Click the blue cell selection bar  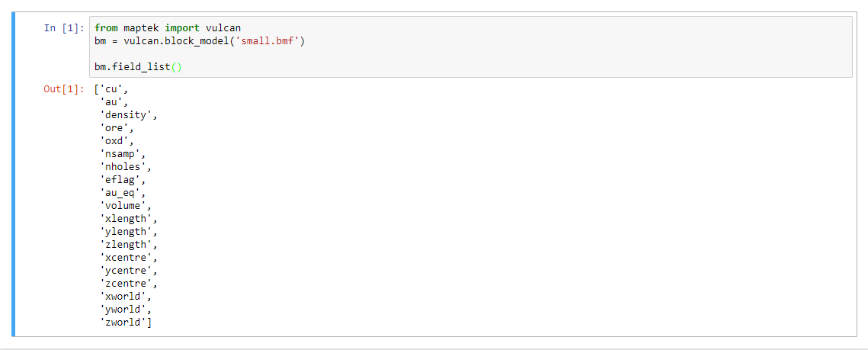coord(14,174)
